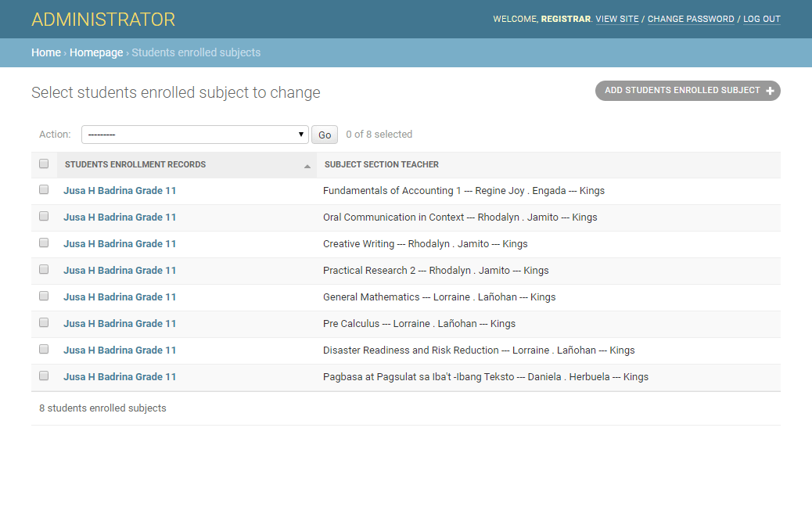Sort by Students Enrollment Records column
The image size is (812, 514).
(135, 164)
